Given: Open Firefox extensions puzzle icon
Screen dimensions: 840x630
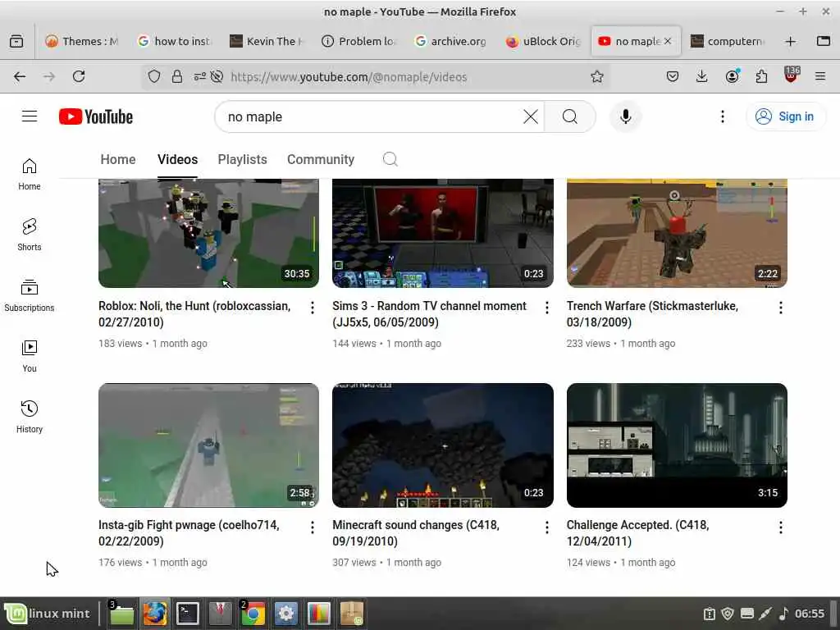Looking at the screenshot, I should 761,76.
